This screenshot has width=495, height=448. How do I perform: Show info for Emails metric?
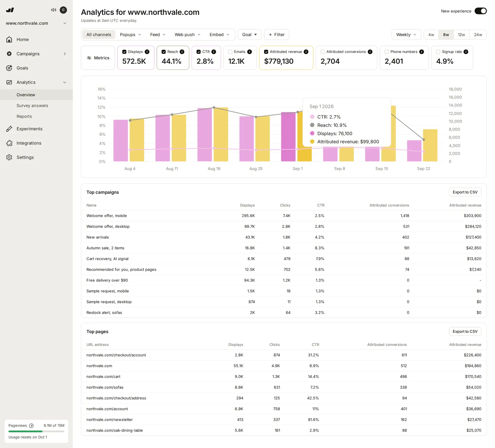250,52
